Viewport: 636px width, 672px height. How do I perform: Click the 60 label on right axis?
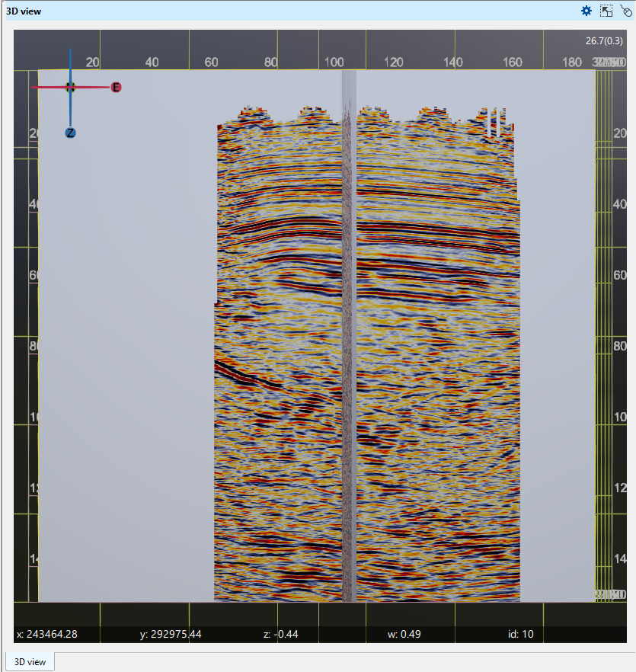click(x=620, y=275)
